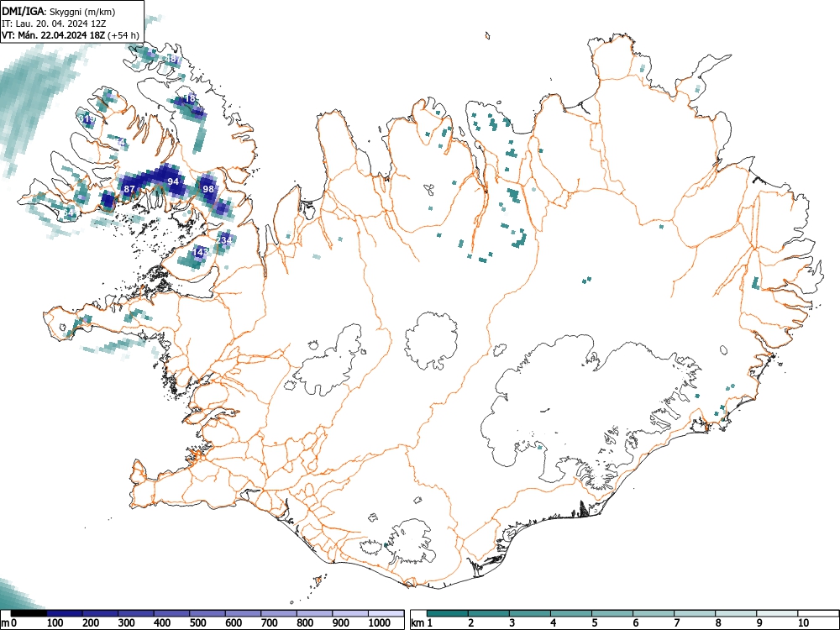
Task: Click the '800' label on the metre legend
Action: 306,623
